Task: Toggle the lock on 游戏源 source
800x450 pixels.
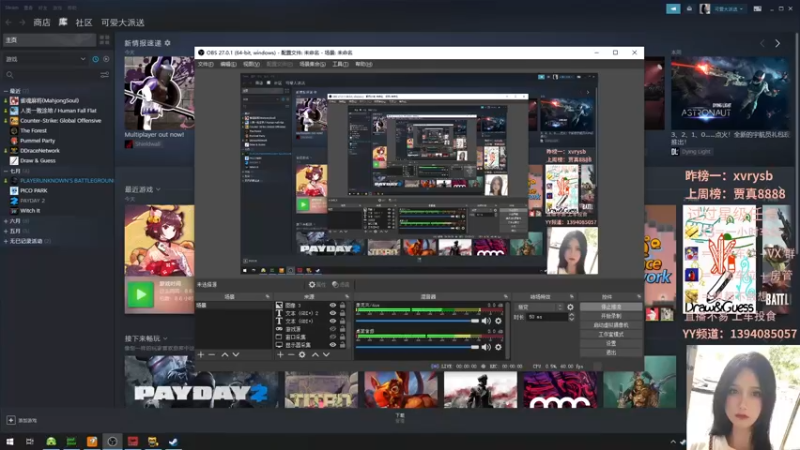Action: pyautogui.click(x=343, y=329)
